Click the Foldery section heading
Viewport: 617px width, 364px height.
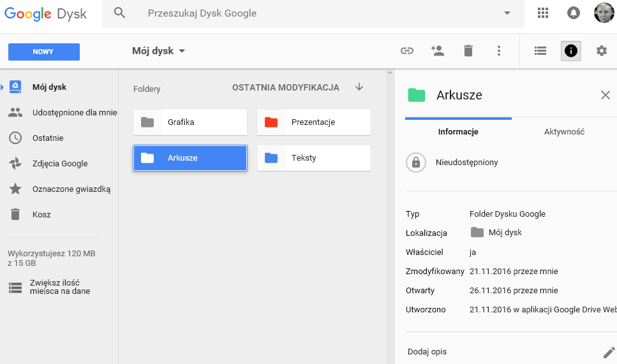coord(147,89)
